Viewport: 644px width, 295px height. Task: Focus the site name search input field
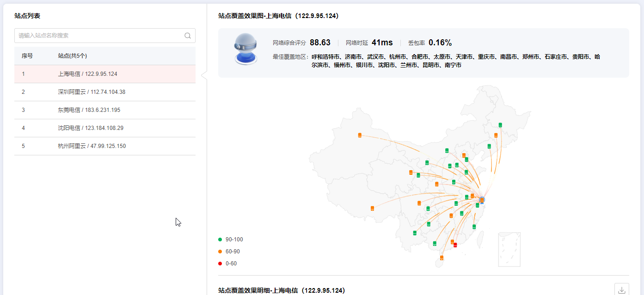point(99,36)
